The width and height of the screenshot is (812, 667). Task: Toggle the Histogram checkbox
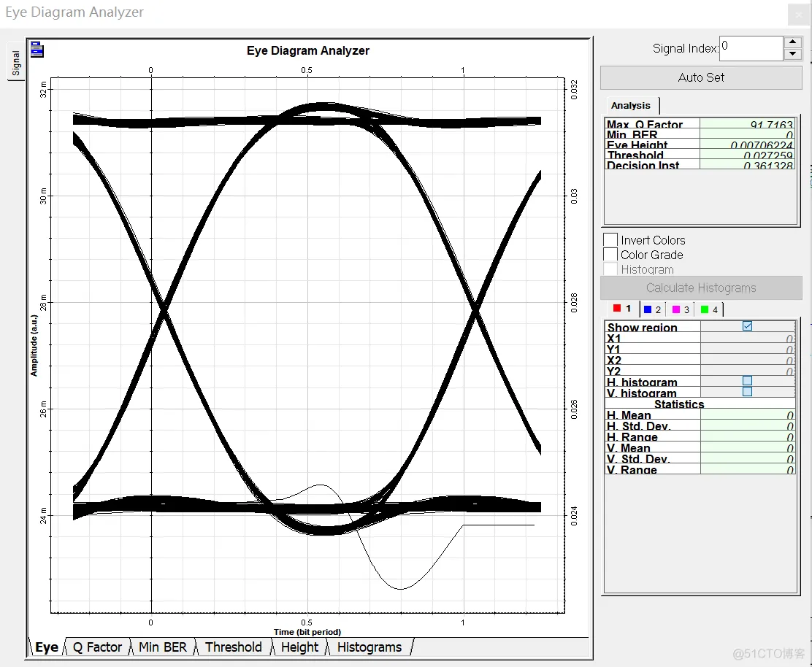tap(610, 269)
